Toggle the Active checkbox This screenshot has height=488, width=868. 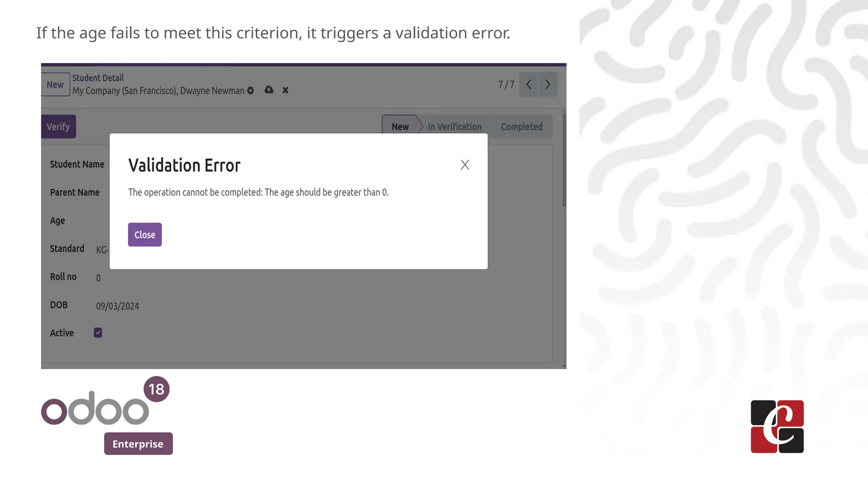coord(98,333)
